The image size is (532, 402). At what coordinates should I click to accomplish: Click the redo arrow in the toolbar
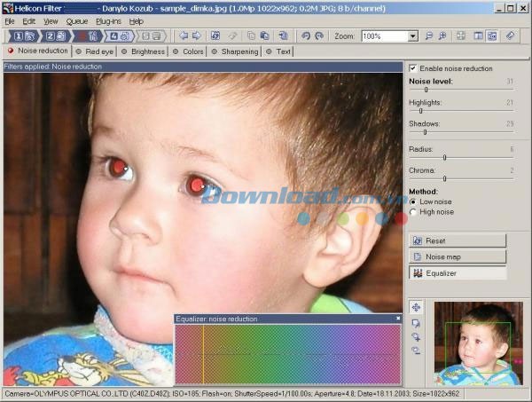click(319, 36)
